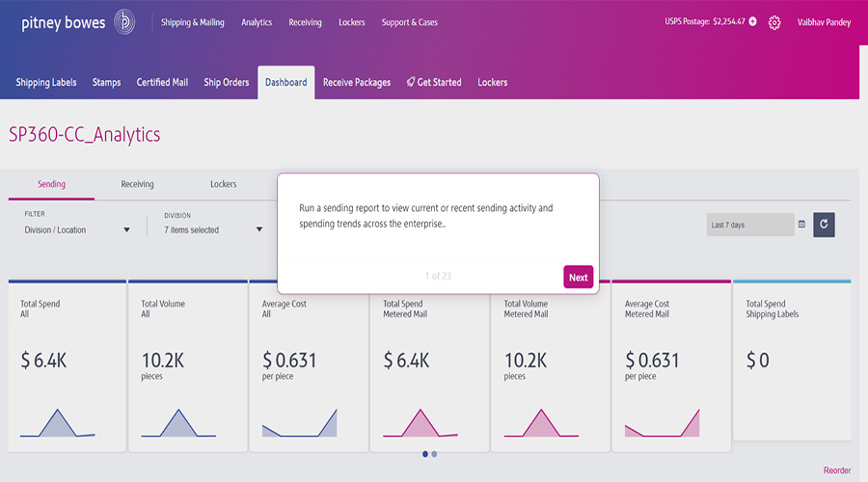
Task: Refresh the analytics report
Action: click(x=824, y=225)
